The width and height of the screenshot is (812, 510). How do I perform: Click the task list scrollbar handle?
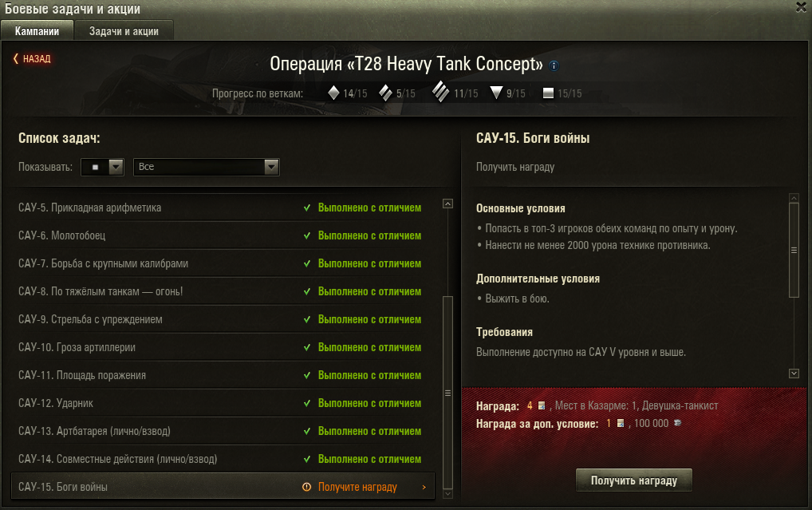tap(448, 393)
